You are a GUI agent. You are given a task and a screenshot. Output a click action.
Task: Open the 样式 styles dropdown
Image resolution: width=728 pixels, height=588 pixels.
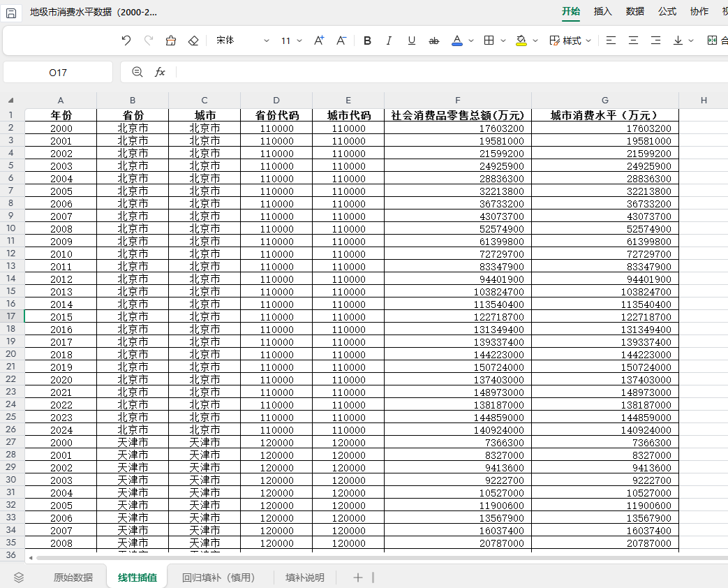click(570, 41)
